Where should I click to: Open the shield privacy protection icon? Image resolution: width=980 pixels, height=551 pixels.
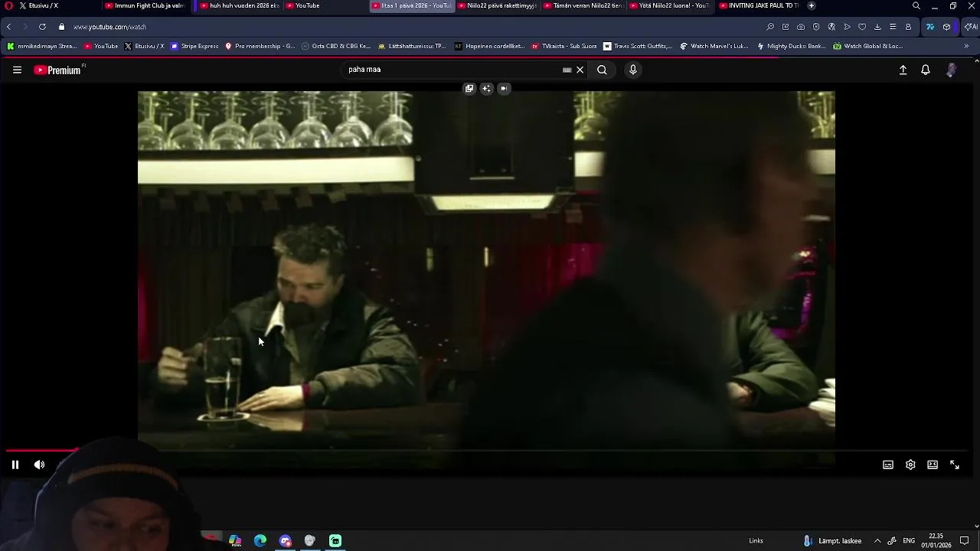[816, 27]
